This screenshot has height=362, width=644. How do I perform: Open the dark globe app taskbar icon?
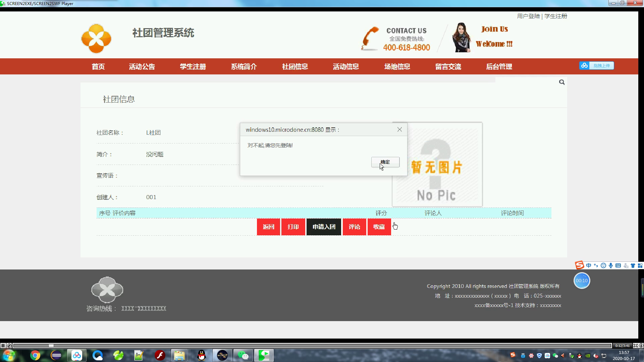(x=222, y=355)
